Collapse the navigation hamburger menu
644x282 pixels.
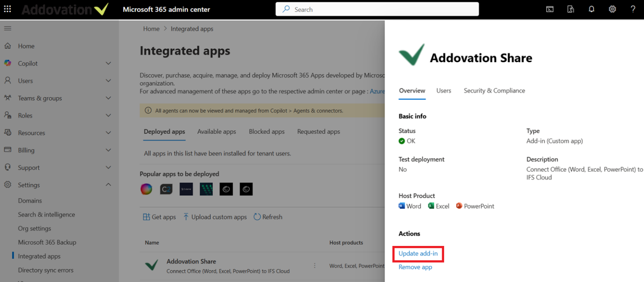(x=8, y=28)
